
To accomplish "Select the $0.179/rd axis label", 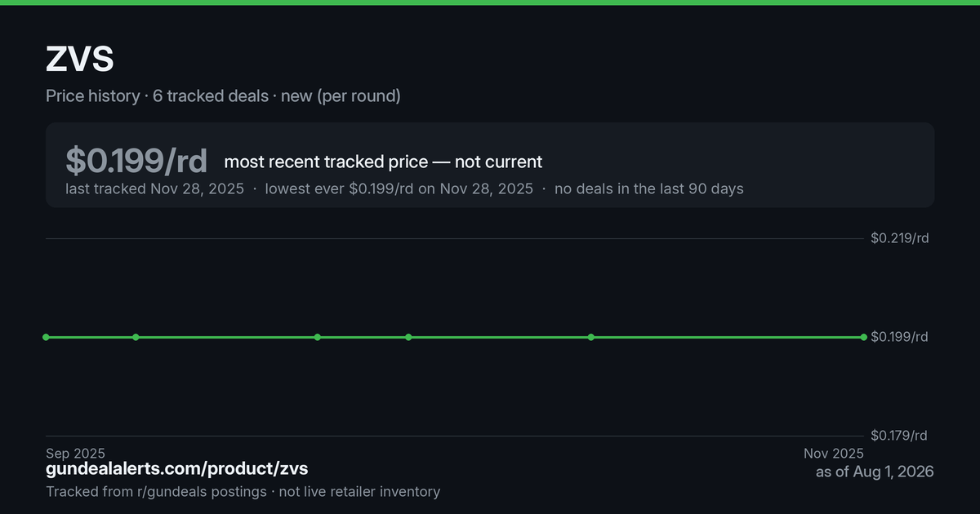I will 899,436.
